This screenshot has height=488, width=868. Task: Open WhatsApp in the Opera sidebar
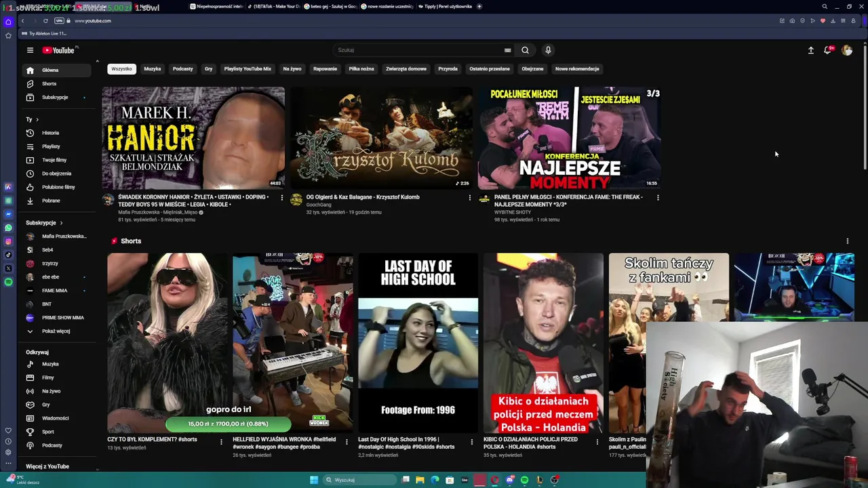coord(8,228)
